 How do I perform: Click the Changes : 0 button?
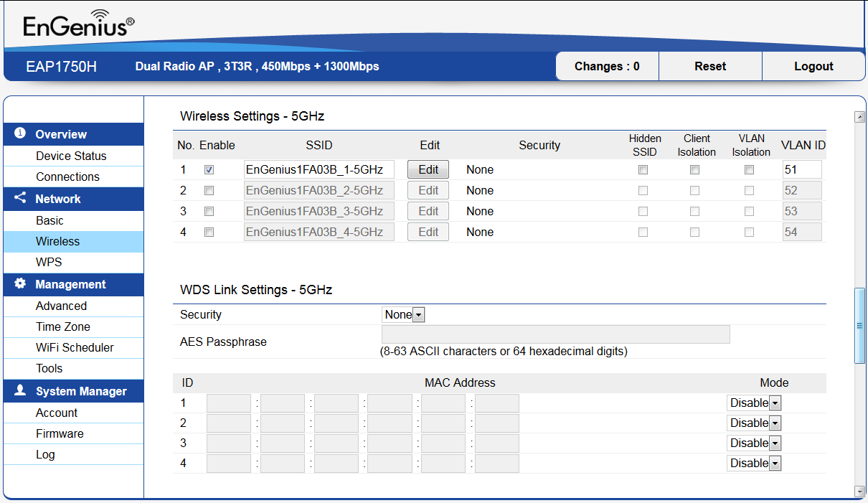coord(607,66)
